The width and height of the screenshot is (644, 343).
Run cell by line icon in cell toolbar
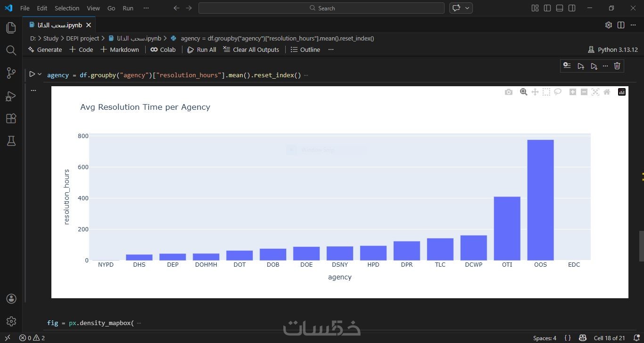(567, 66)
